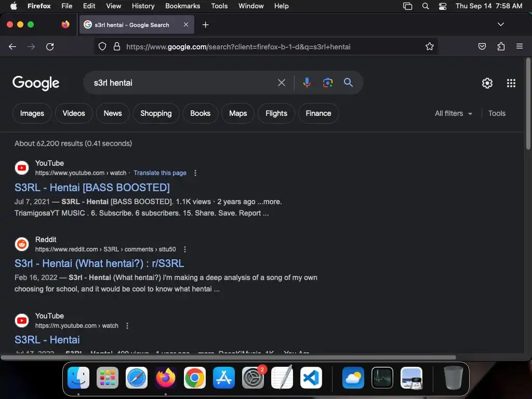
Task: Filter results by Maps
Action: click(x=238, y=113)
